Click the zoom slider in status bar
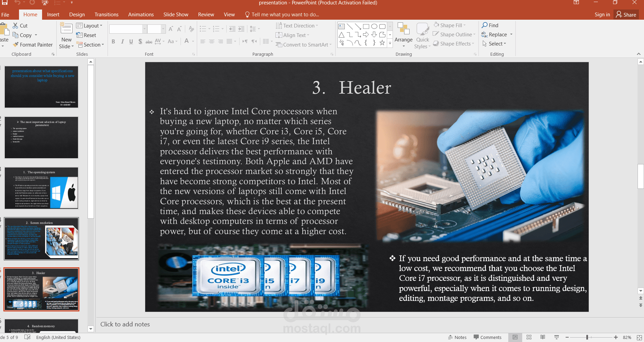This screenshot has width=644, height=342. pyautogui.click(x=591, y=337)
